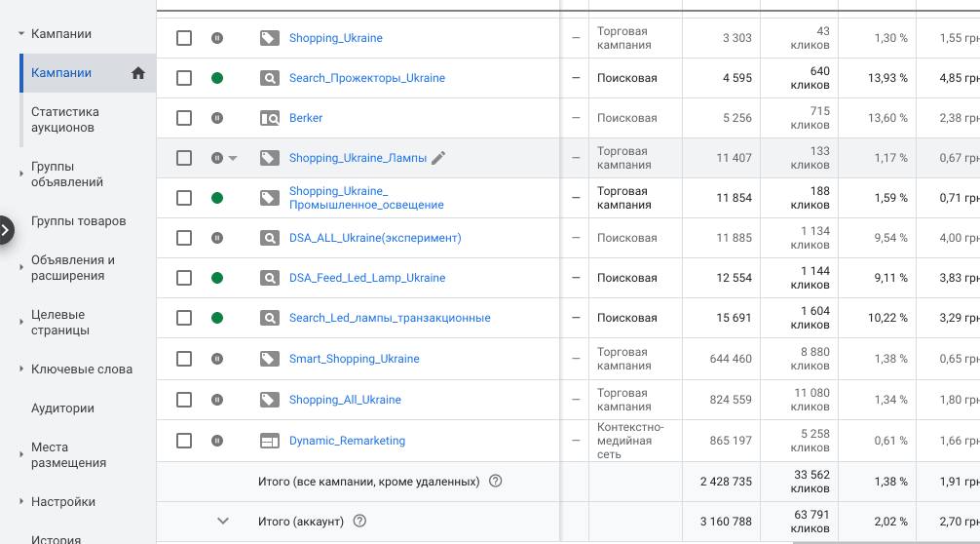Viewport: 980px width, 544px height.
Task: Click the paused status icon for Shopping_Ukraine
Action: [217, 38]
